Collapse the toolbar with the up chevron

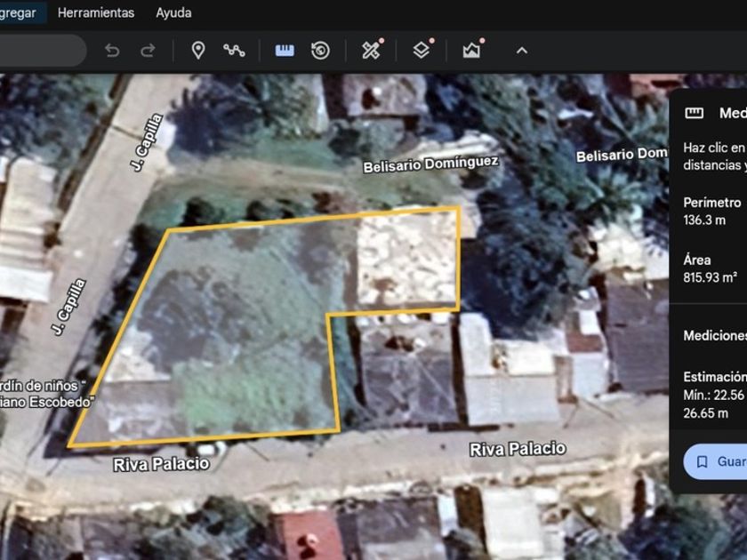(522, 51)
